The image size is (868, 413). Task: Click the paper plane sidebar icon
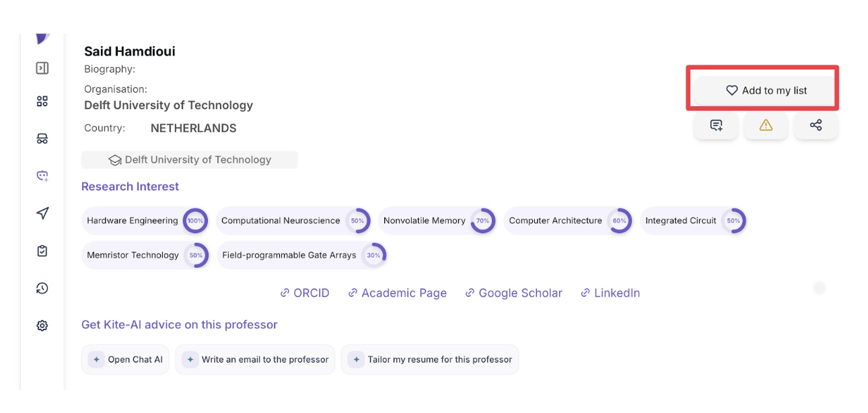[42, 213]
